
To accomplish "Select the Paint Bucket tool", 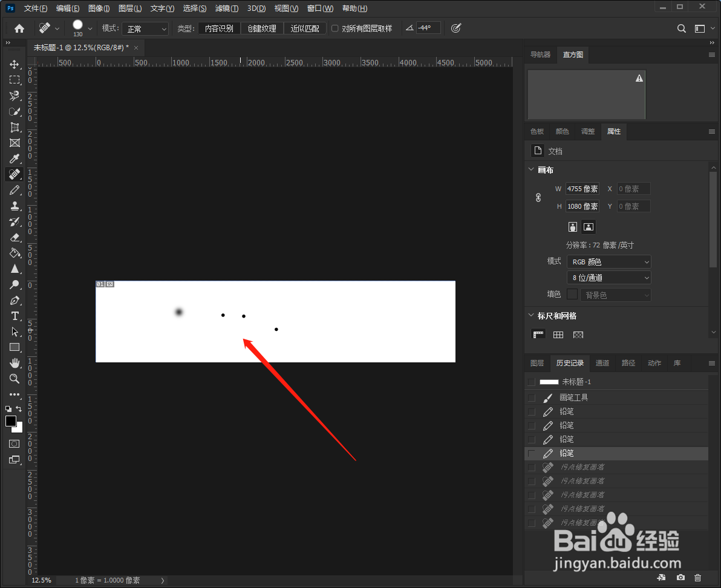I will [15, 253].
